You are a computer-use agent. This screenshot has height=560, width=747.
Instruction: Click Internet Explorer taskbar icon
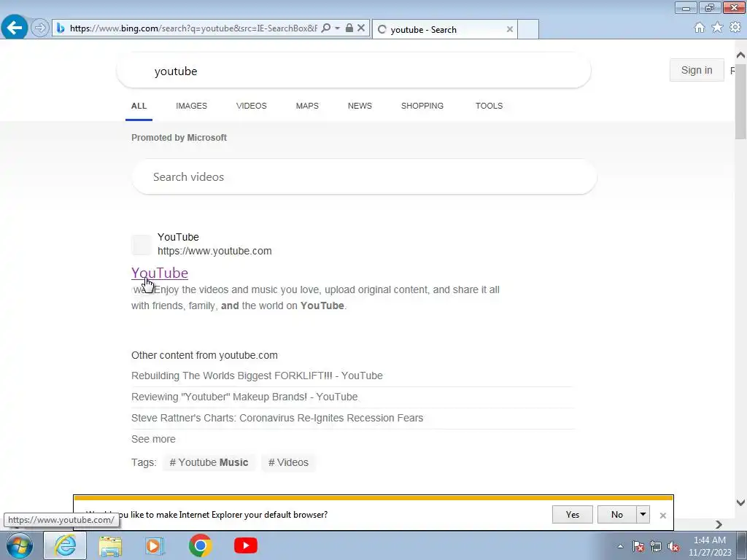pos(65,545)
